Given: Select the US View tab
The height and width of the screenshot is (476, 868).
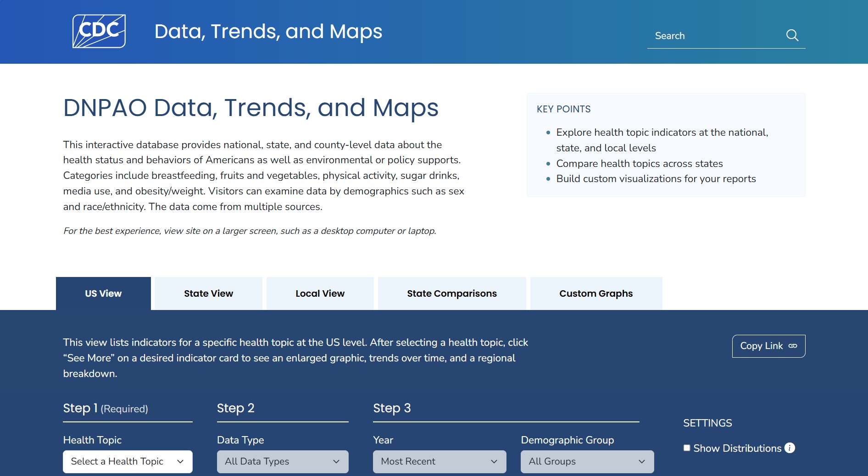Looking at the screenshot, I should 103,293.
